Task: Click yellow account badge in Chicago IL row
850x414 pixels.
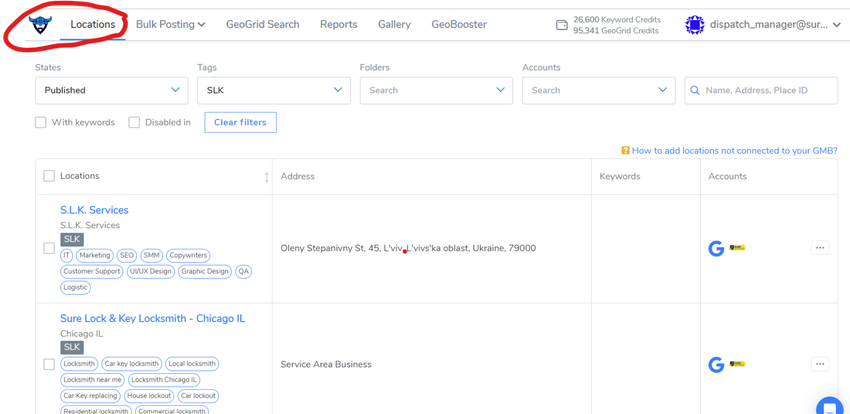Action: 737,364
